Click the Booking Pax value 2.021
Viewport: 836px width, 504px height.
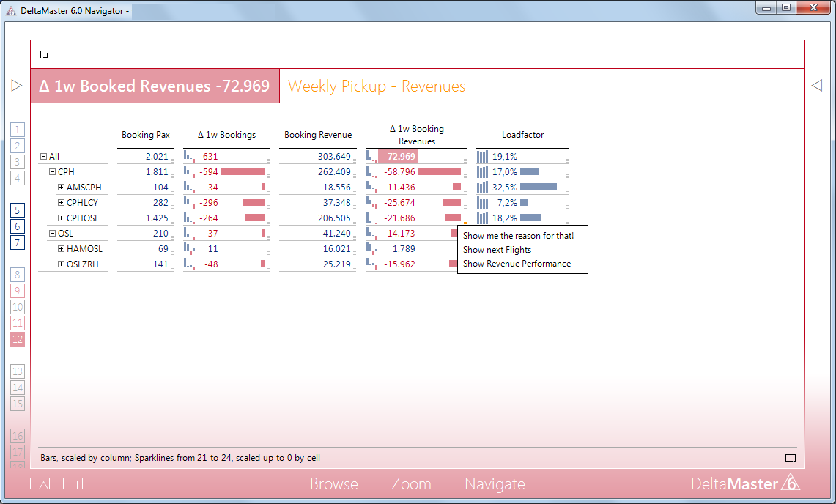(157, 157)
